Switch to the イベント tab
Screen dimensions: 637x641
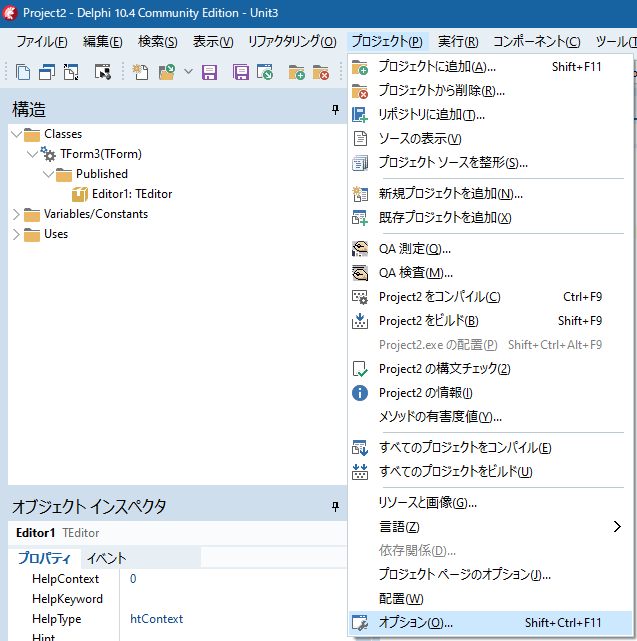pyautogui.click(x=106, y=558)
